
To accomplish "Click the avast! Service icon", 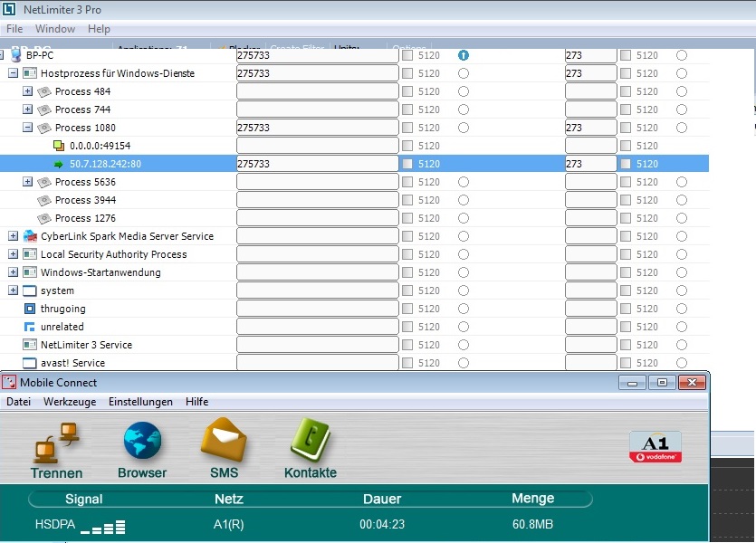I will (30, 363).
